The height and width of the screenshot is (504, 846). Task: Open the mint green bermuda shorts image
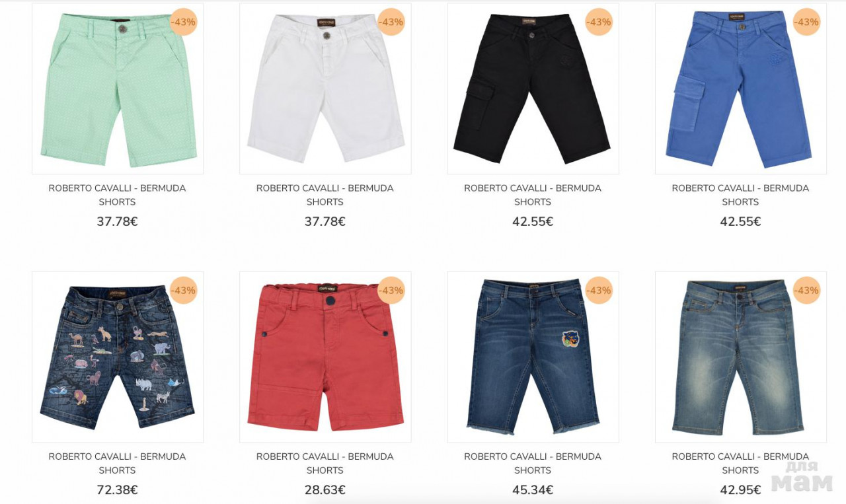click(118, 89)
